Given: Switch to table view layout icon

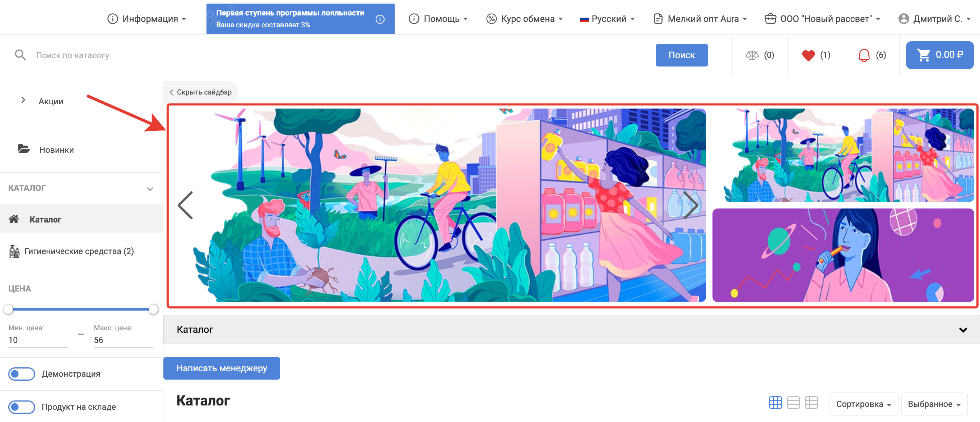Looking at the screenshot, I should pos(811,403).
